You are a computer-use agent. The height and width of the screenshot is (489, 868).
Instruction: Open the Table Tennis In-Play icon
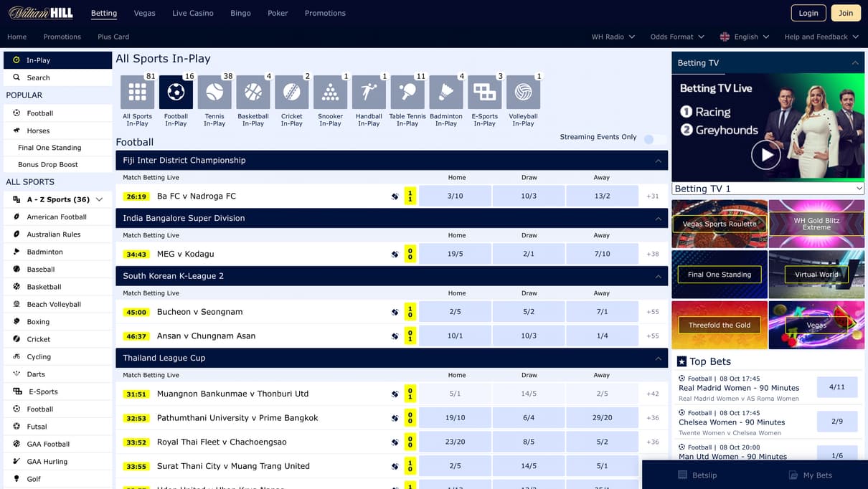tap(407, 93)
